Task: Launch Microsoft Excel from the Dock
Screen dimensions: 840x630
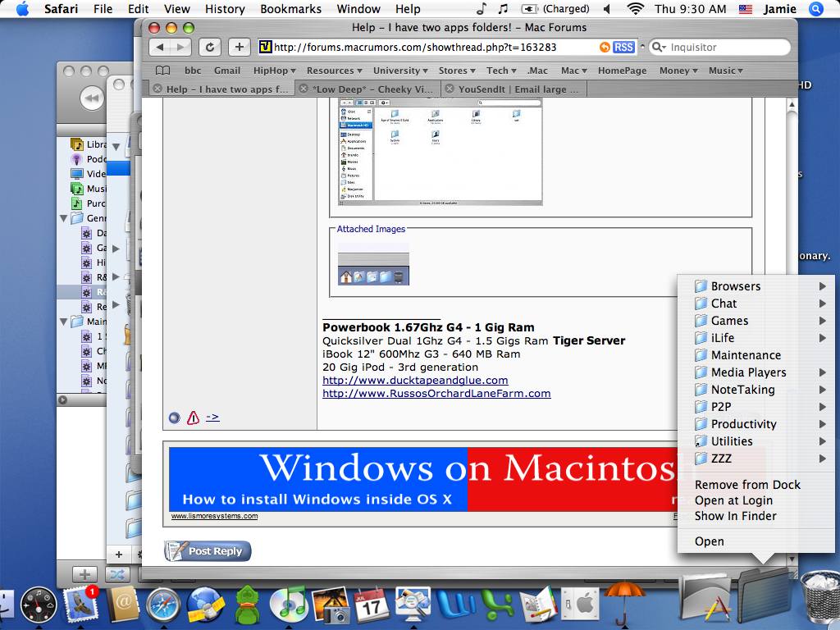Action: 498,605
